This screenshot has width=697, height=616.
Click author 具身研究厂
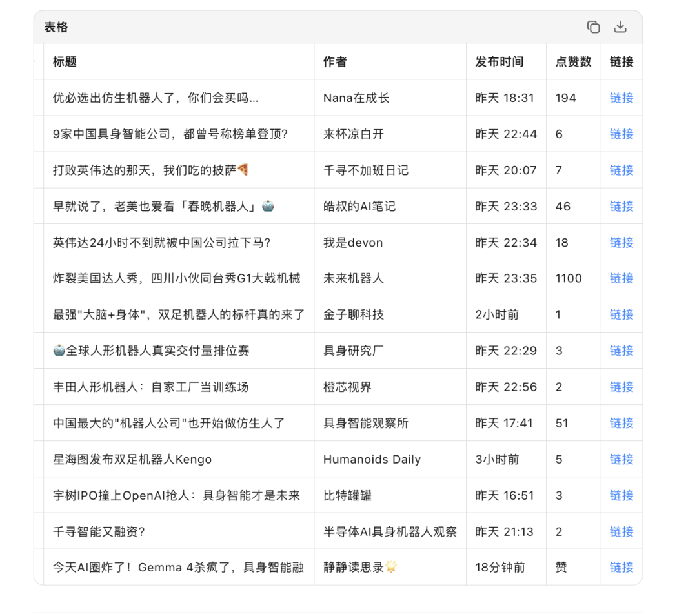point(354,351)
